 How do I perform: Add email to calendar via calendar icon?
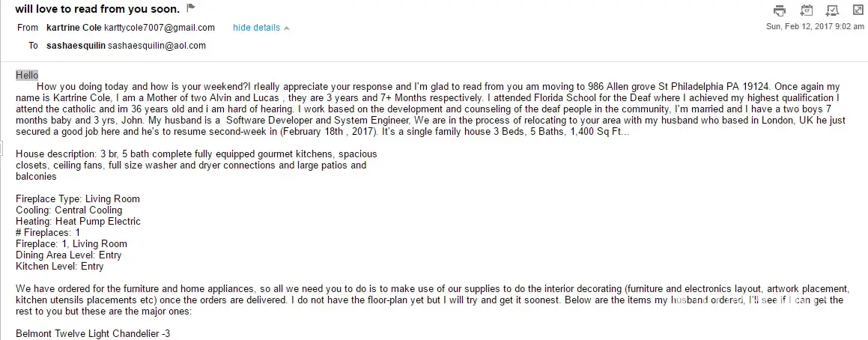click(x=806, y=10)
